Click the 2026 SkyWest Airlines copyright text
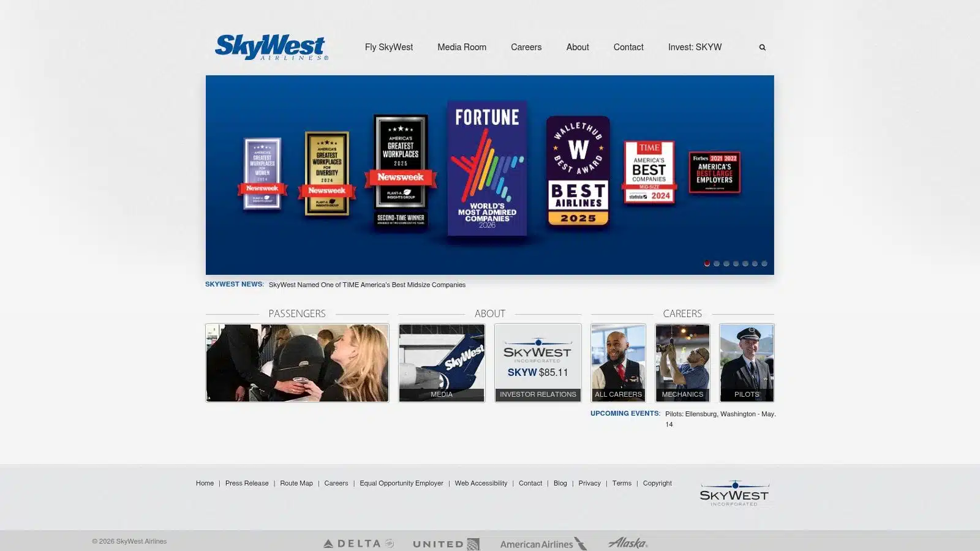Screen dimensions: 980x551 [x=129, y=541]
